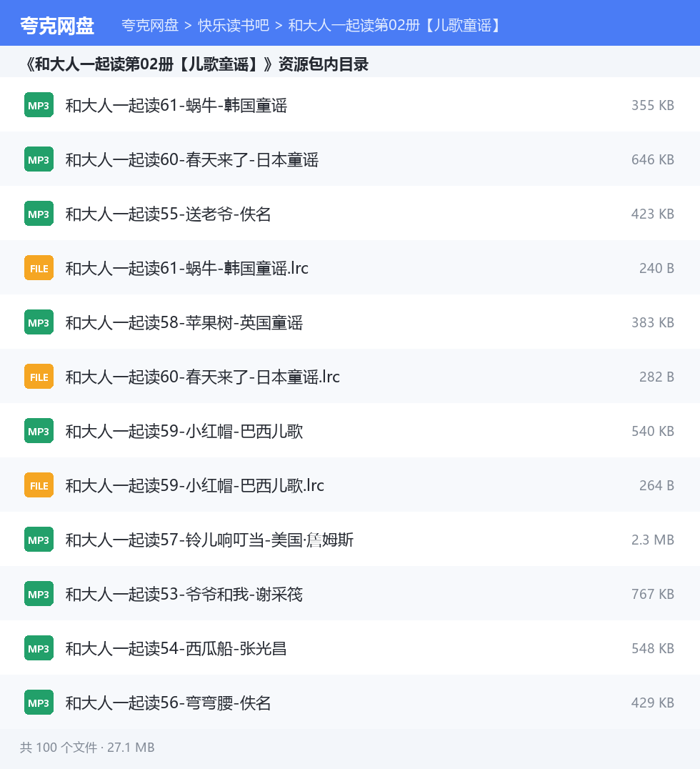The height and width of the screenshot is (769, 700).
Task: Click FILE icon of 小红帽-巴西儿歌.lrc
Action: [39, 485]
